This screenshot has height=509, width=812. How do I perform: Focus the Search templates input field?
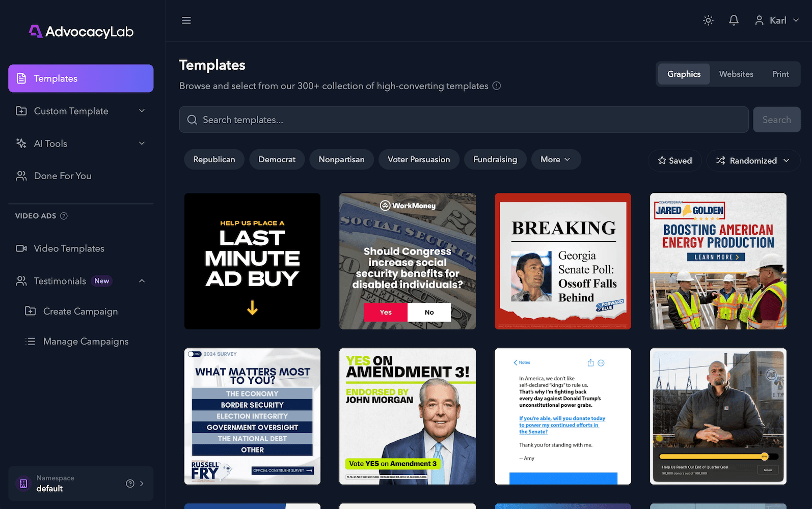click(464, 120)
